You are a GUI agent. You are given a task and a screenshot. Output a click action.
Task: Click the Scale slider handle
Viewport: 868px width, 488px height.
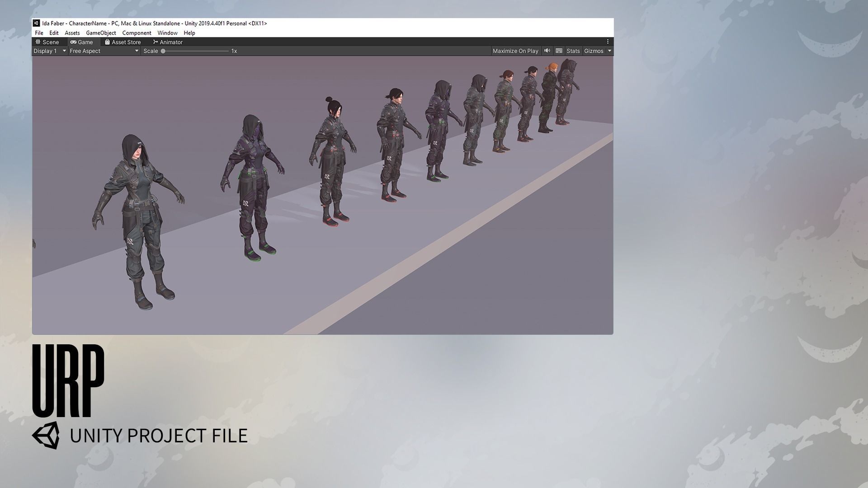[x=163, y=51]
